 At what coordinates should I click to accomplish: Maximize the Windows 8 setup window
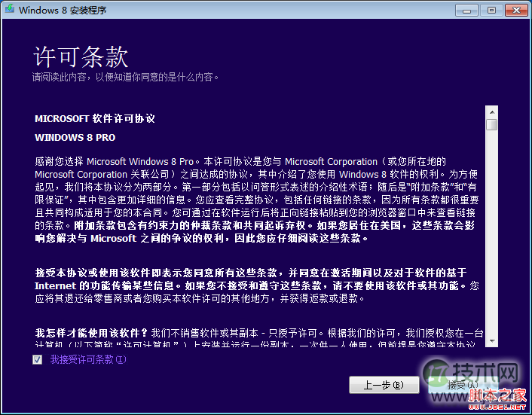[x=491, y=11]
